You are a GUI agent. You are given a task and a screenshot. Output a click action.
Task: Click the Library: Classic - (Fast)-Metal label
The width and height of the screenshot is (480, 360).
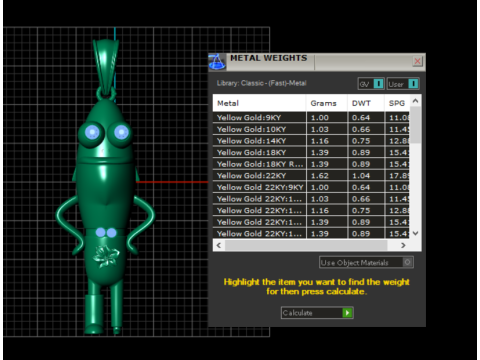coord(262,83)
